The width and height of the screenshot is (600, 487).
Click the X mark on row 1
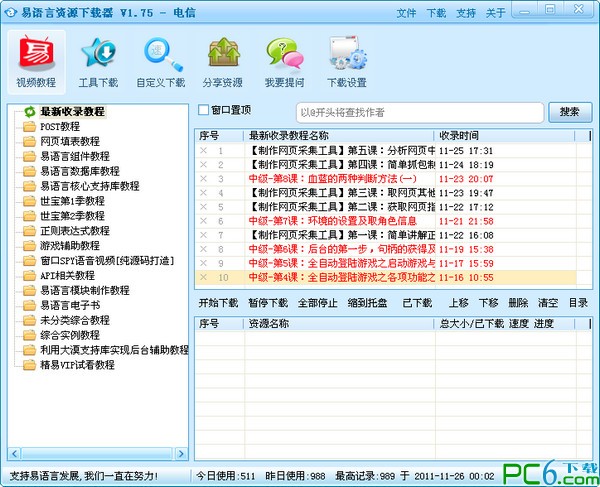pyautogui.click(x=203, y=151)
